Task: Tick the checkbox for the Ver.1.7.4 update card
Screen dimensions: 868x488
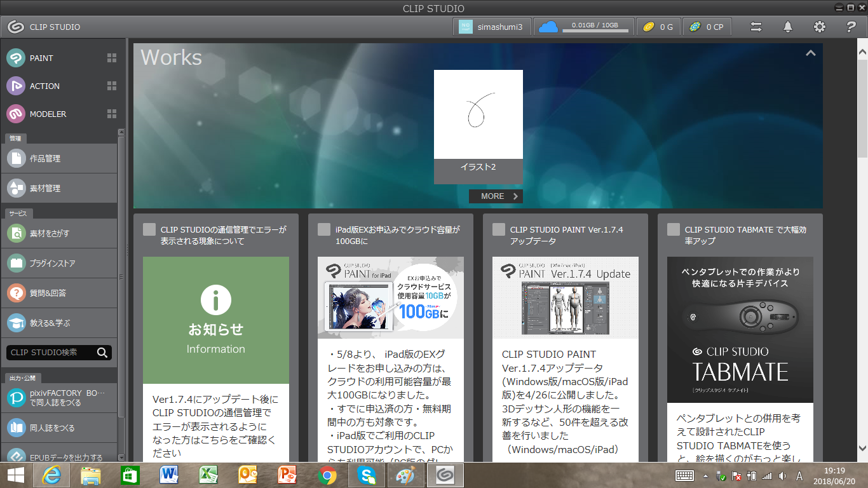Action: 499,229
